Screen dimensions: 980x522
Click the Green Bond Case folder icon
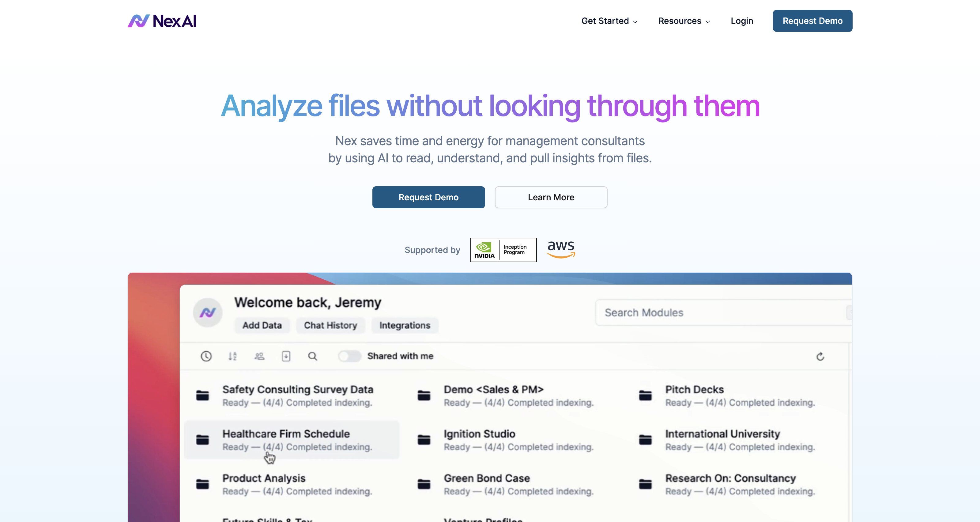tap(424, 484)
